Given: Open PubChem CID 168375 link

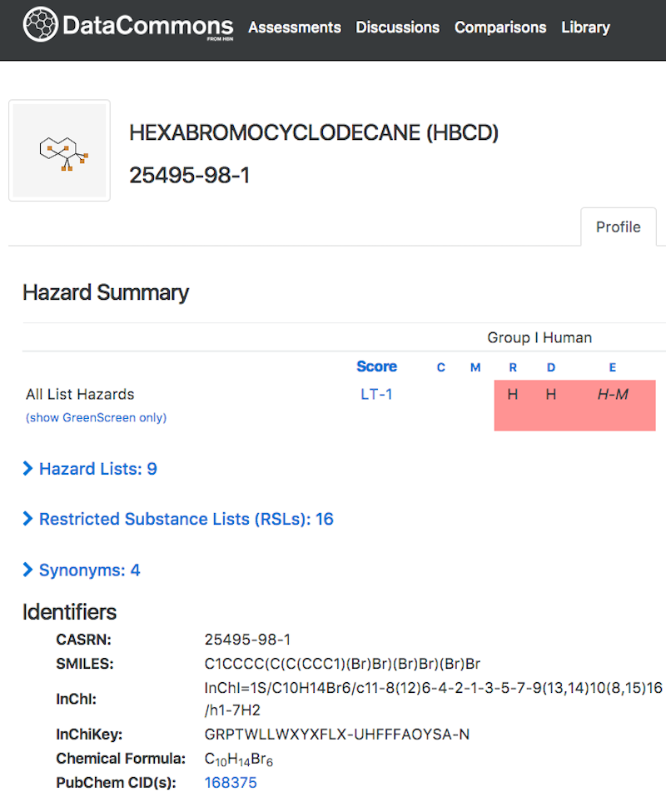Looking at the screenshot, I should click(x=231, y=783).
